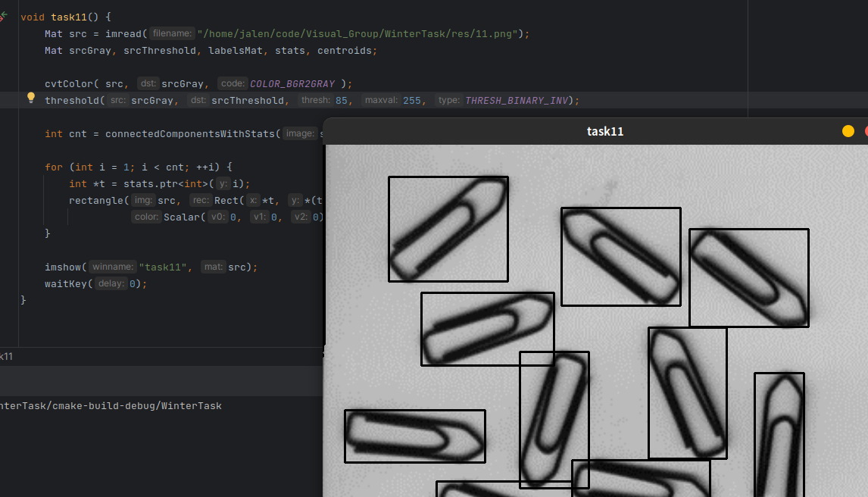
Task: Click THRESH_BINARY_INV in the threshold call
Action: (517, 100)
